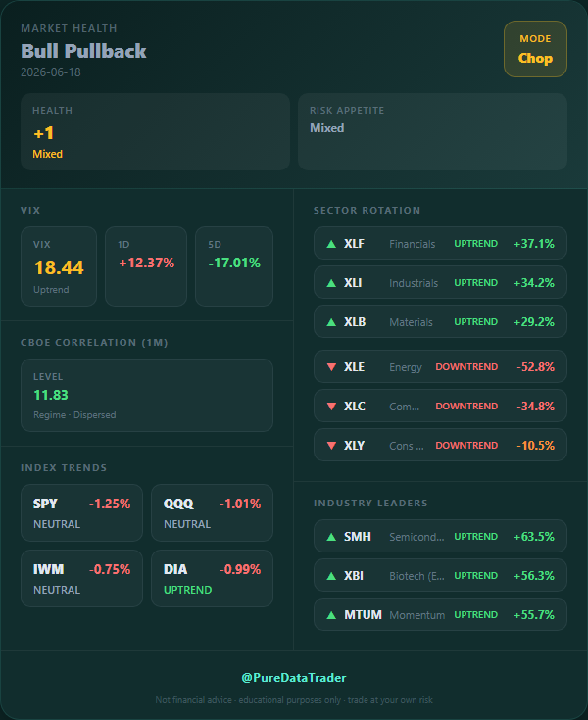588x720 pixels.
Task: Click the +37.1% value for XLF
Action: tap(534, 244)
